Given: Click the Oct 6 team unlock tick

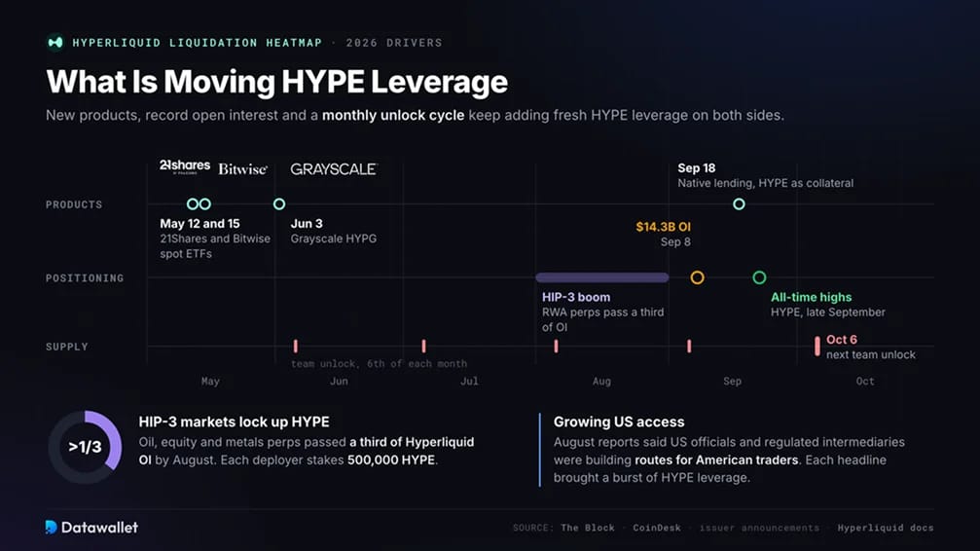Looking at the screenshot, I should pos(817,346).
